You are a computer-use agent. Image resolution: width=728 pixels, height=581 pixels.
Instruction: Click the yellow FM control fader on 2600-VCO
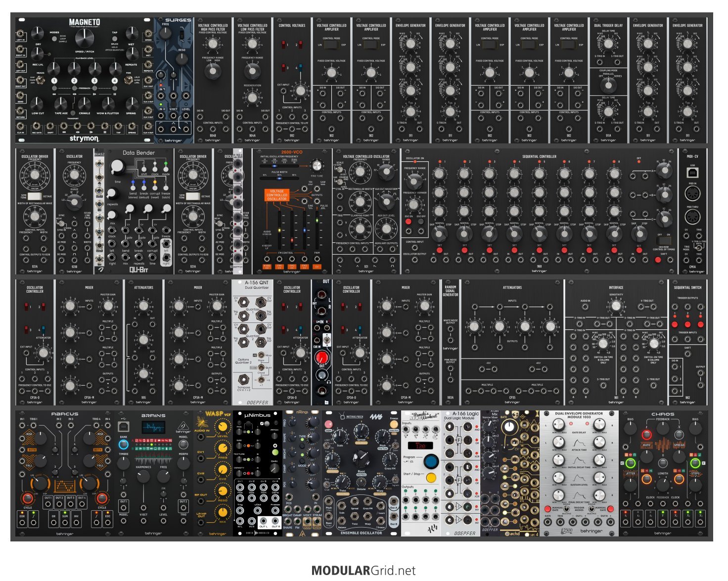[x=280, y=230]
